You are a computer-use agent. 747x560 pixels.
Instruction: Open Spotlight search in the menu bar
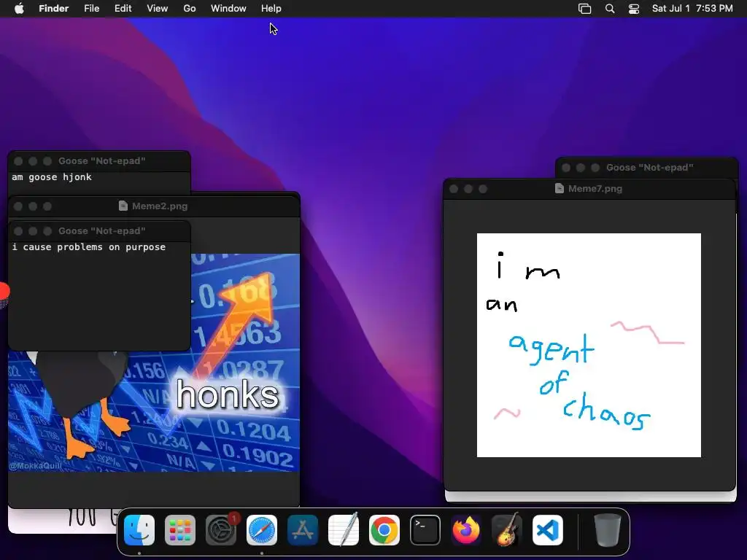610,9
